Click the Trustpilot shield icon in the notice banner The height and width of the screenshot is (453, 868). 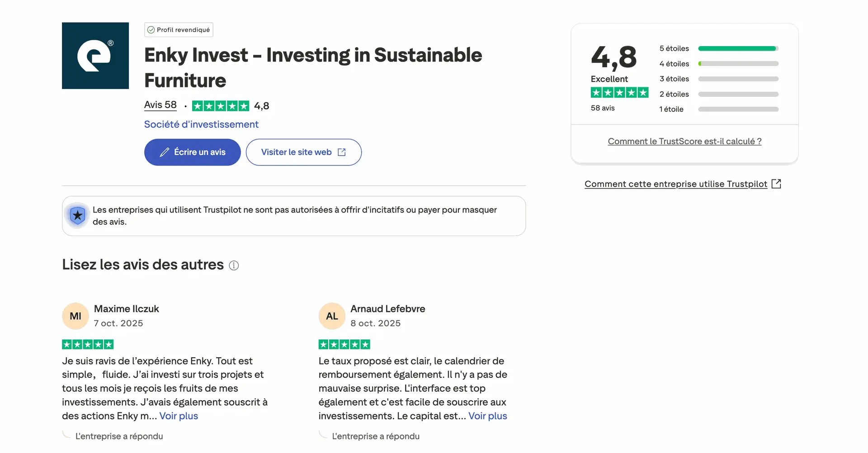(x=77, y=216)
